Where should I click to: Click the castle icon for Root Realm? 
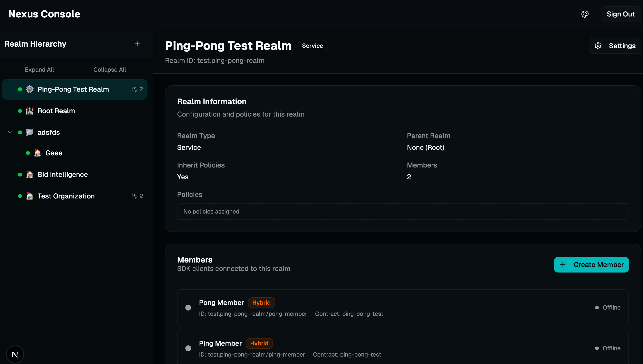click(30, 111)
